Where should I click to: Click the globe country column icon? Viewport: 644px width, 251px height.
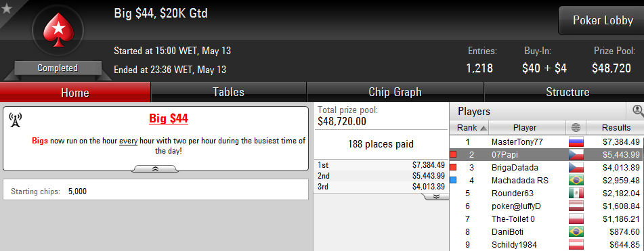click(576, 128)
